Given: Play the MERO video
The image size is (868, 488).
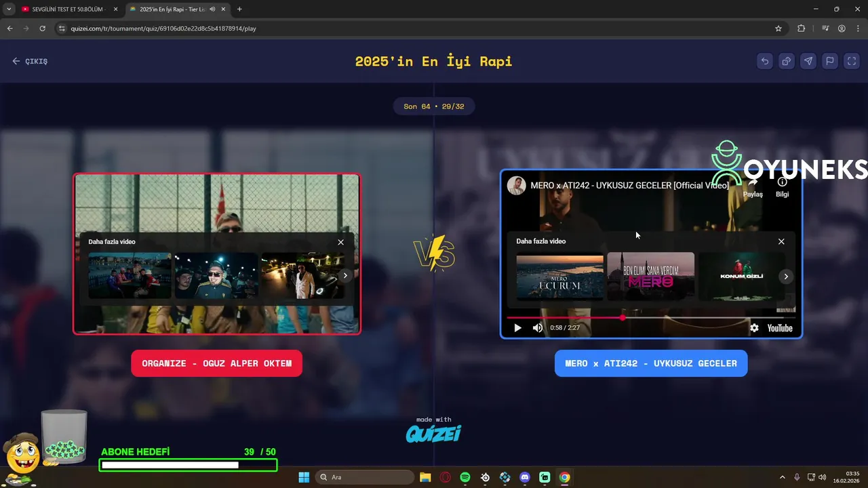Looking at the screenshot, I should point(517,328).
